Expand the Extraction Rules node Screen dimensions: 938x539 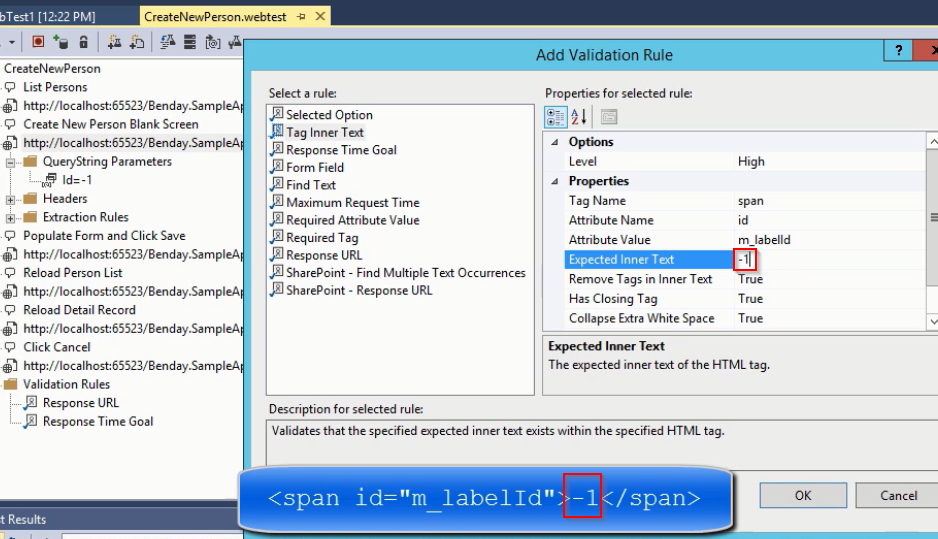coord(10,218)
